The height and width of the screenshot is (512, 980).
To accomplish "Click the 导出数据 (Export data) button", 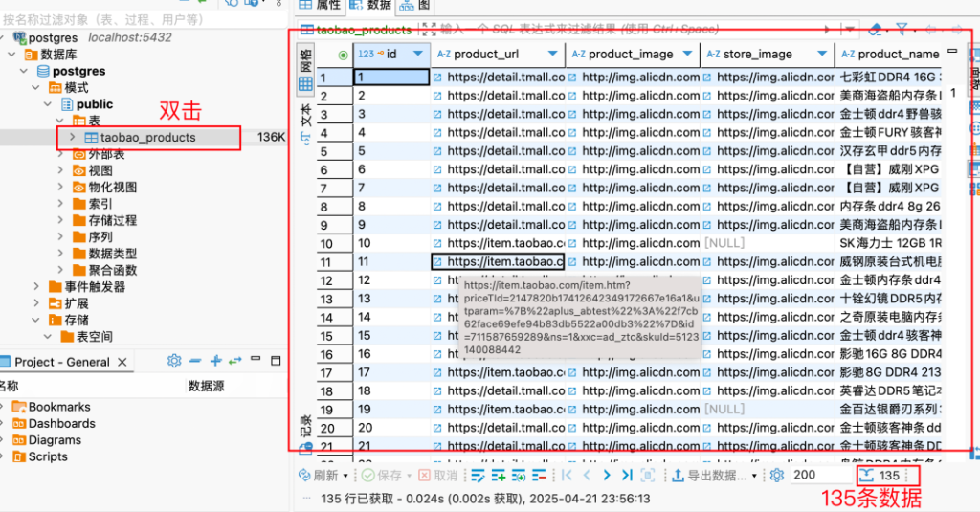I will click(710, 476).
